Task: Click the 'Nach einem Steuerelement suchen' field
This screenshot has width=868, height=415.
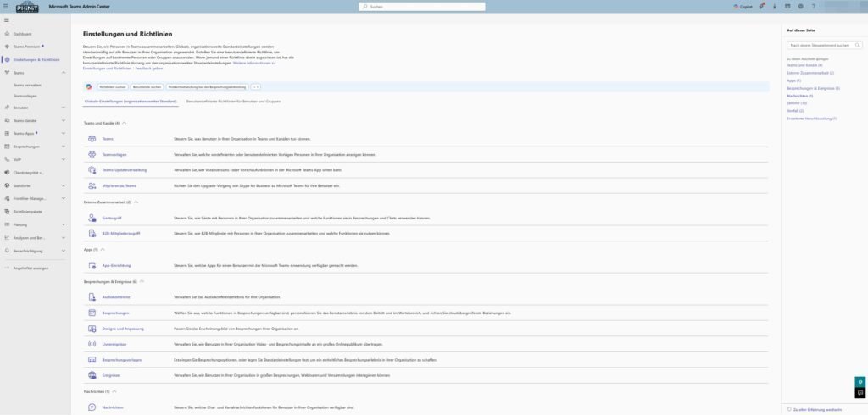Action: pos(819,44)
